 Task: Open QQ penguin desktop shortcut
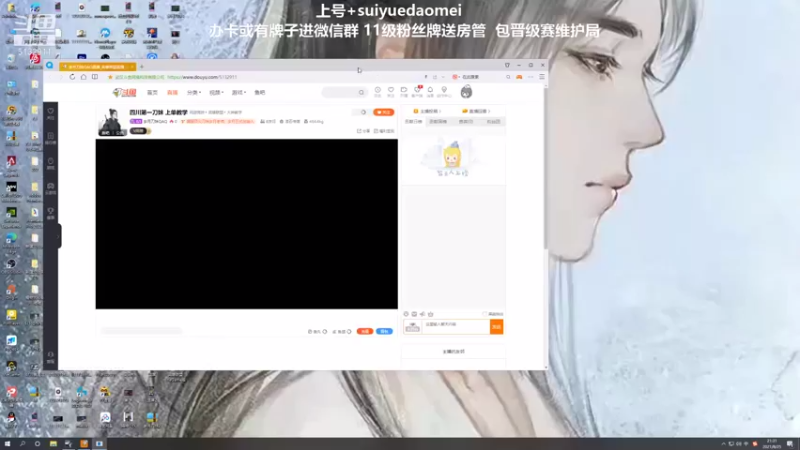click(x=11, y=418)
